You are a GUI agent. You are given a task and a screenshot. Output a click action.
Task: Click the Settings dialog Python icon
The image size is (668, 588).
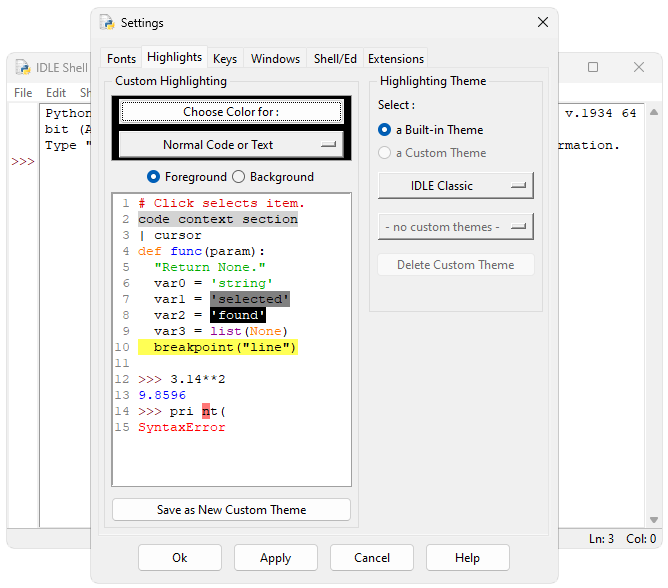pyautogui.click(x=107, y=22)
